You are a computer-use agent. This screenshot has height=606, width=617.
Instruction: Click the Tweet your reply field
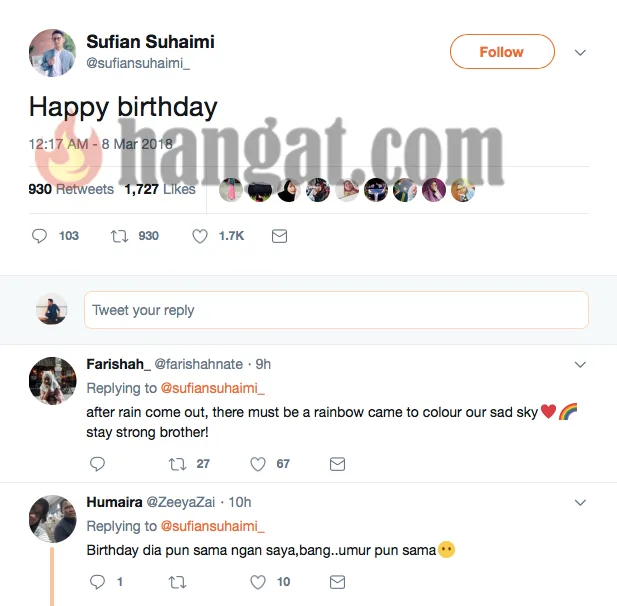coord(336,310)
